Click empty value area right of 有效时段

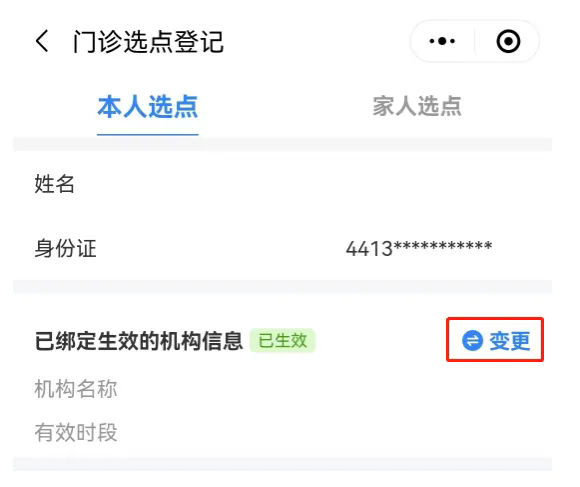coord(333,432)
